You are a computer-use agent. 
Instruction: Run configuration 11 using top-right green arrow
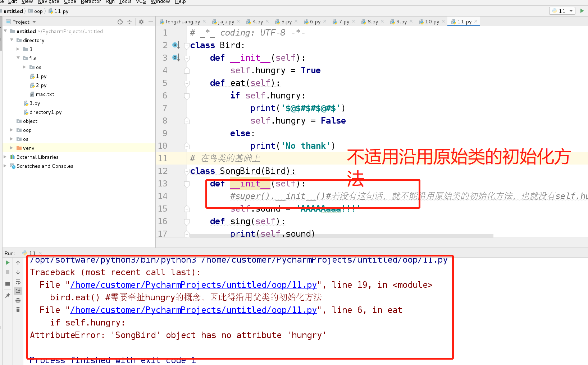[582, 11]
